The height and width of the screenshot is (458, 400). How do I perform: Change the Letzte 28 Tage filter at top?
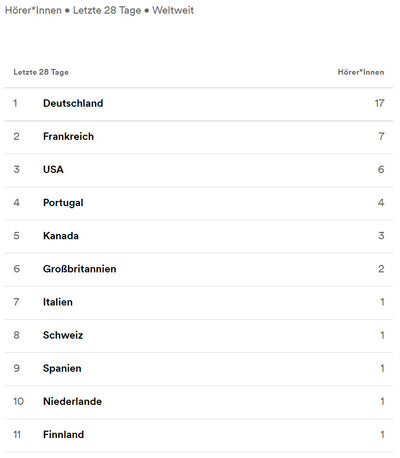107,10
